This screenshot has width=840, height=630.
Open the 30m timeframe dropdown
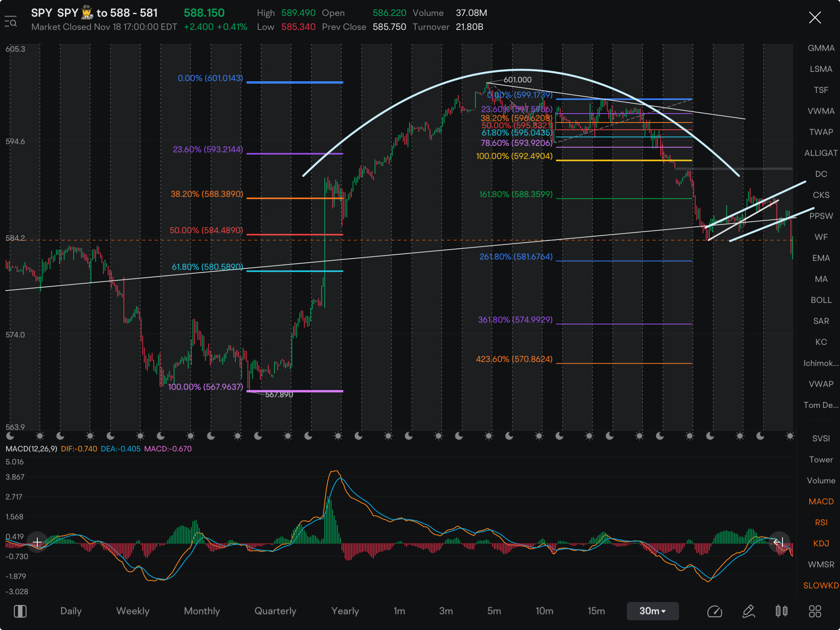(653, 611)
